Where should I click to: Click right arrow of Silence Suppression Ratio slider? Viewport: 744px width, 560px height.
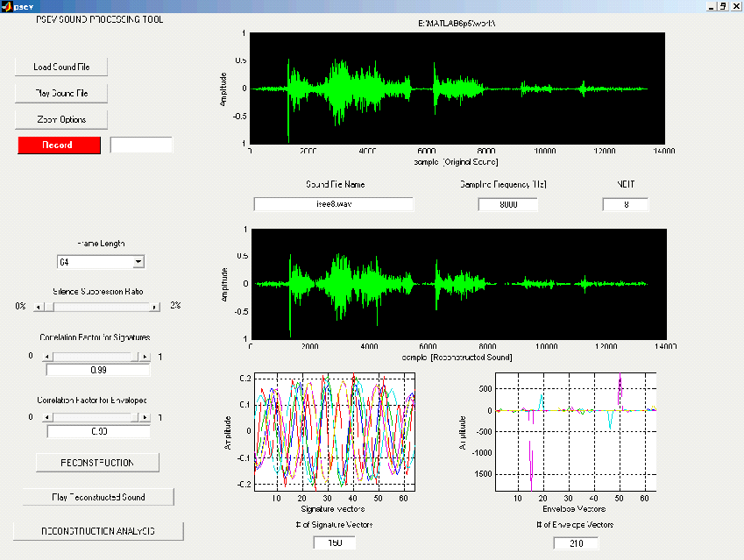[155, 307]
